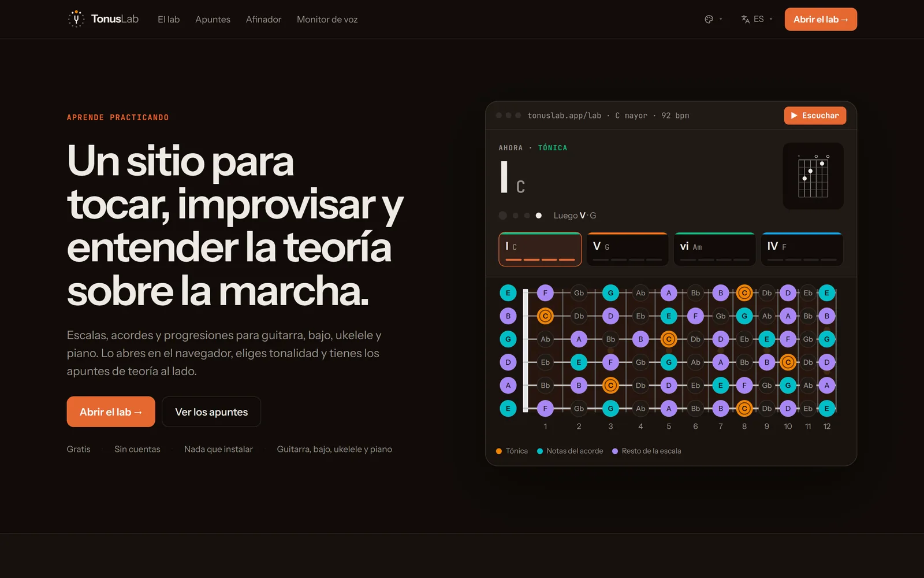The image size is (924, 578).
Task: Click tonic C on B string fret 1
Action: click(545, 316)
